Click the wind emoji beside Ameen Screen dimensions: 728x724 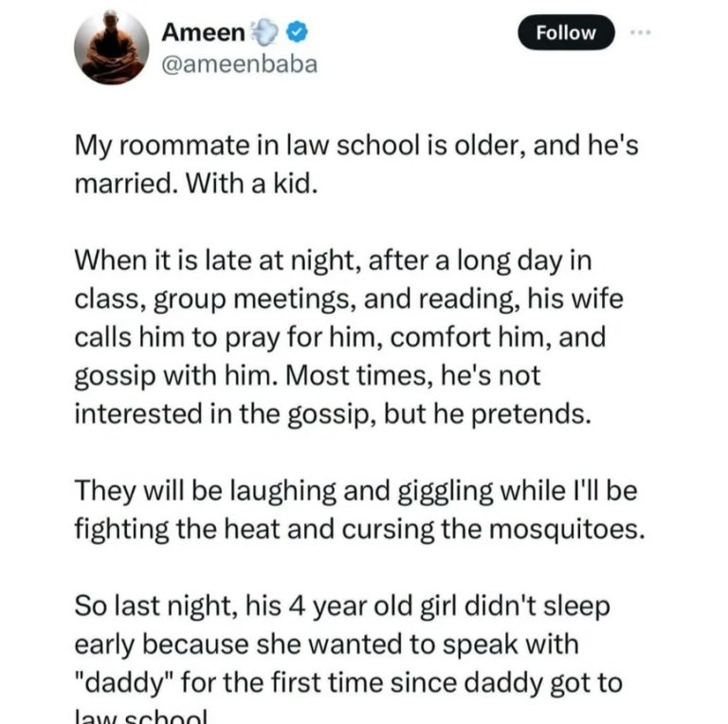pos(265,32)
